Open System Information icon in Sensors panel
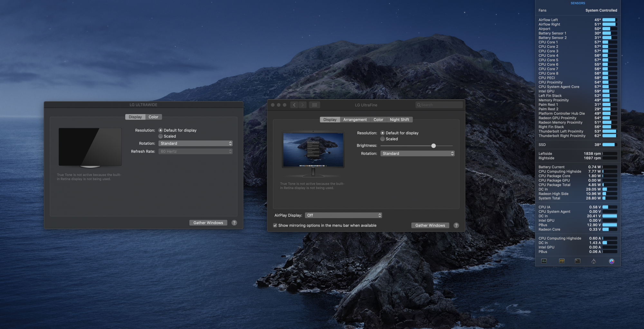Viewport: 644px width, 329px height. coord(594,261)
